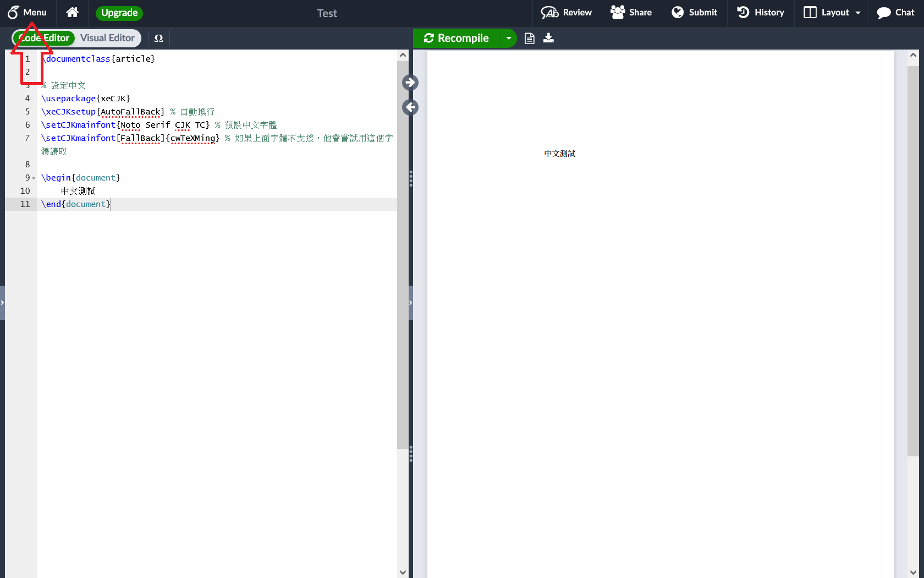
Task: Open the Omega symbol palette
Action: [158, 38]
